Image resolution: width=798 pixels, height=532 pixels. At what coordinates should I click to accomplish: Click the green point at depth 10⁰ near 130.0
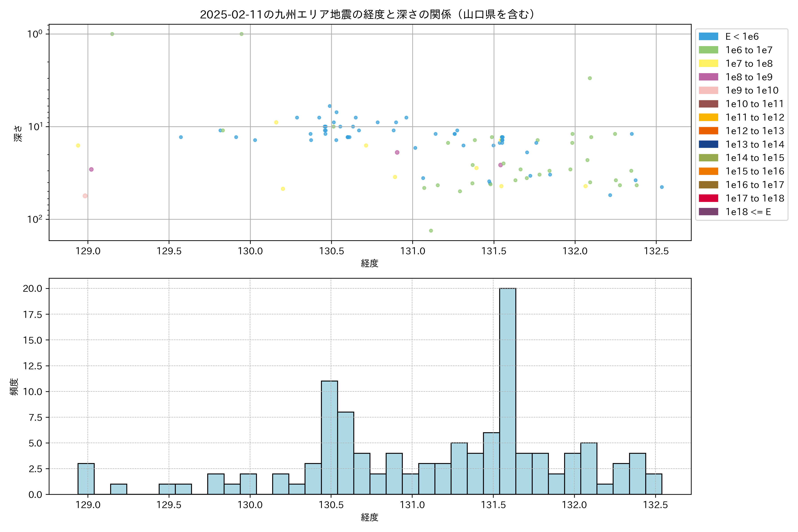click(x=242, y=34)
